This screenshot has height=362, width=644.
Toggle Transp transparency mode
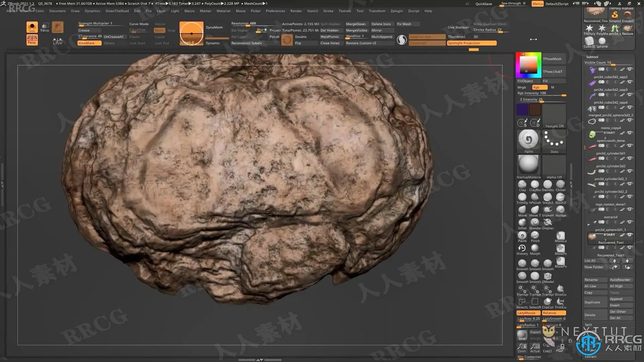click(45, 27)
